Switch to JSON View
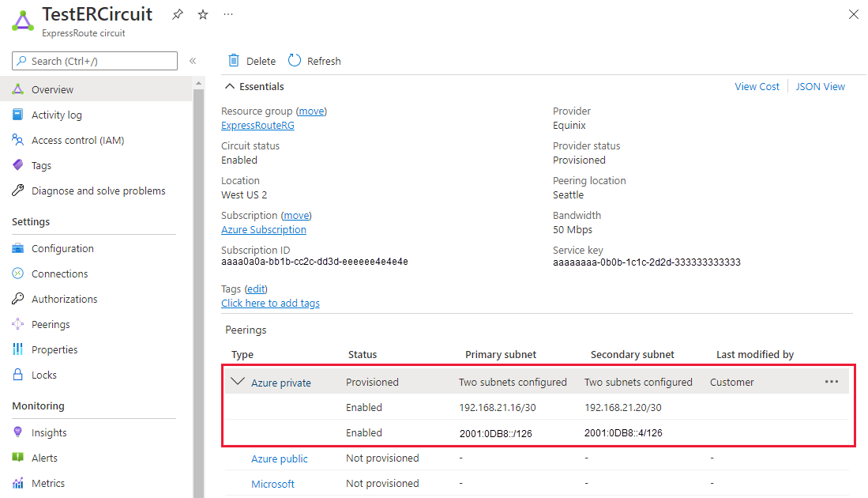The image size is (868, 498). pyautogui.click(x=820, y=86)
